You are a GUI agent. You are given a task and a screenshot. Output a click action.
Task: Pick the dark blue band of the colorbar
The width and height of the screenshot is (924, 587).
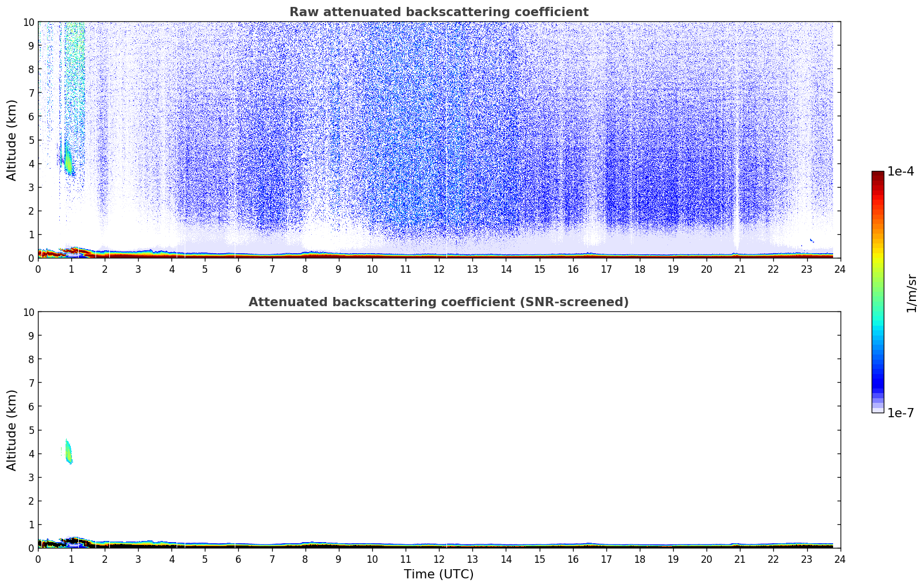(x=877, y=380)
